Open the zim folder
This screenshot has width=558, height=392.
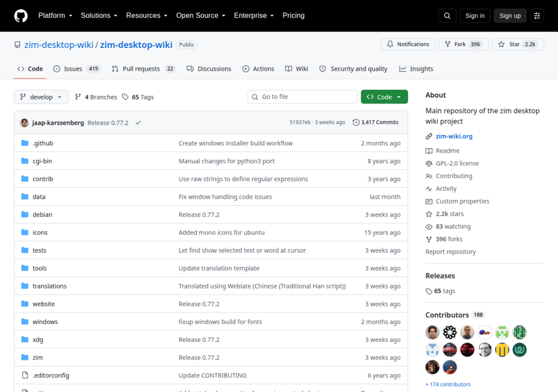(38, 358)
